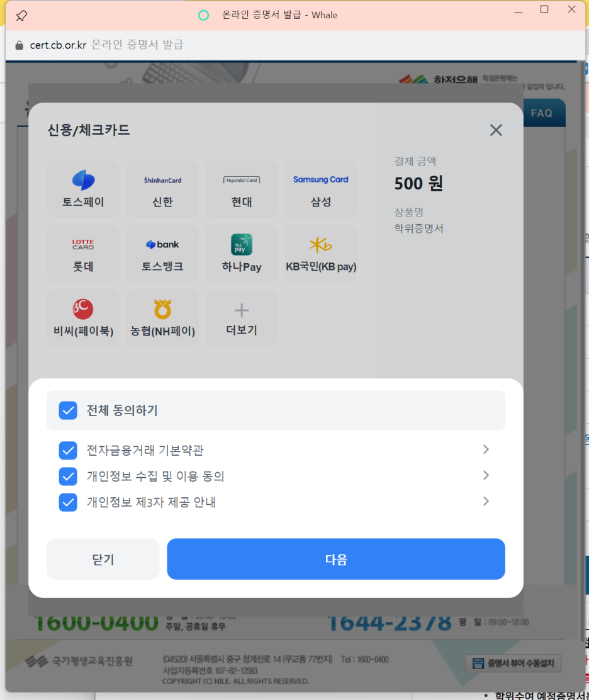Viewport: 589px width, 700px height.
Task: Show more cards with 더보기 plus
Action: coord(242,317)
